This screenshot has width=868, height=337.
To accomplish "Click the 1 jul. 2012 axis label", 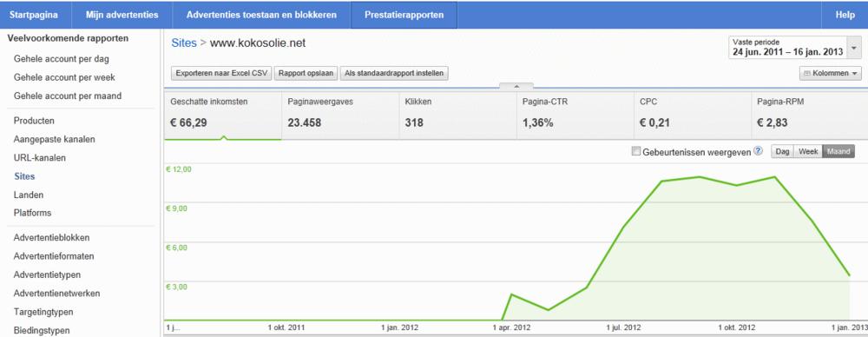I will (x=624, y=327).
